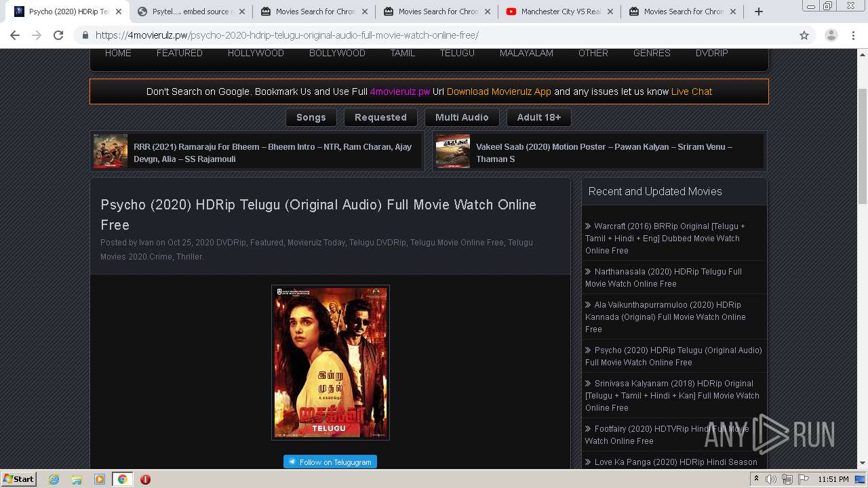Open the media player taskbar icon
868x488 pixels.
(x=100, y=479)
